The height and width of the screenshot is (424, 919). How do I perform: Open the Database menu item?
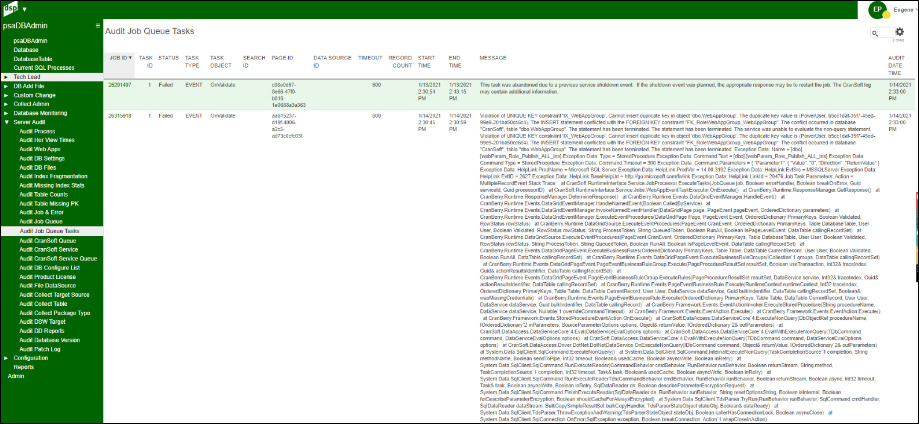pos(26,50)
